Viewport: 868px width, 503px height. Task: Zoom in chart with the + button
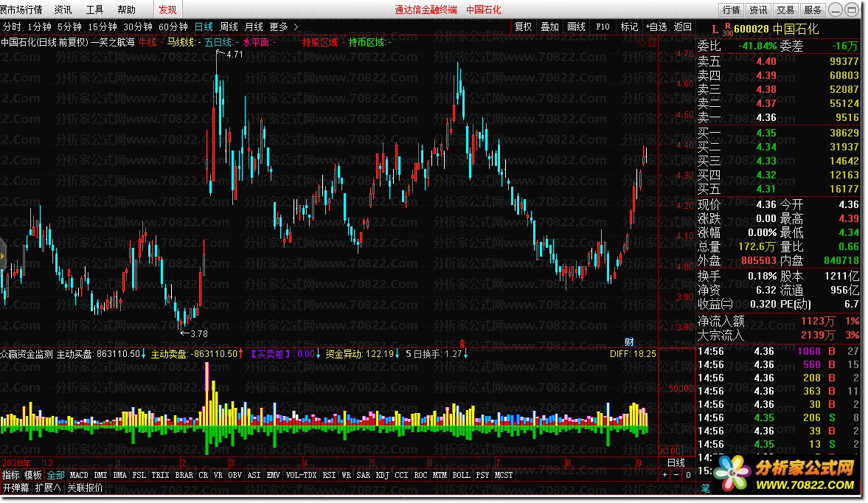(665, 475)
